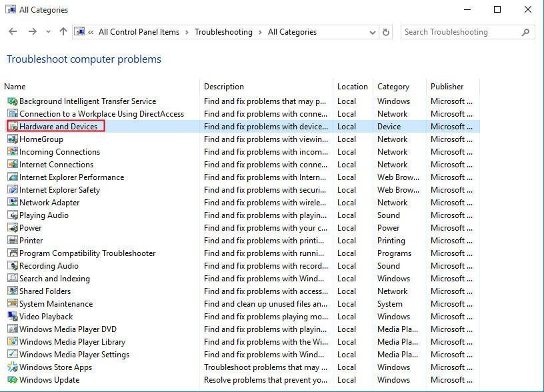
Task: Click the Windows Store Apps icon
Action: click(13, 367)
